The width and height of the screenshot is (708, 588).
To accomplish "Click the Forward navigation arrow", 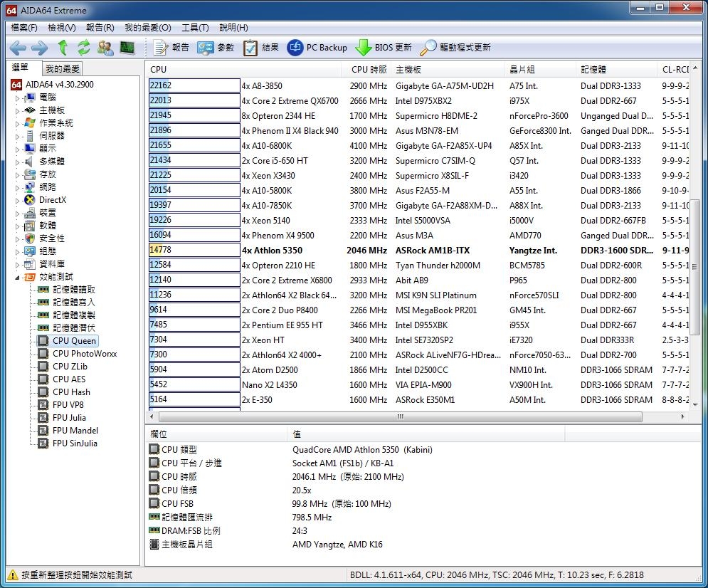I will (40, 48).
